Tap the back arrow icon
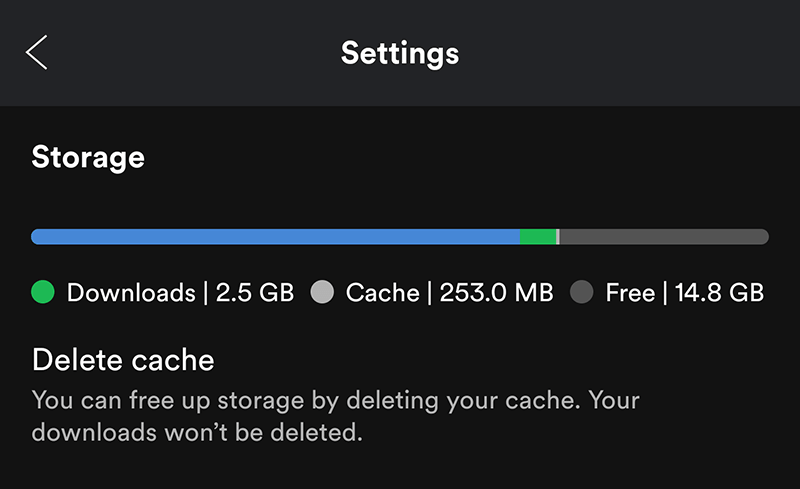 pos(37,52)
